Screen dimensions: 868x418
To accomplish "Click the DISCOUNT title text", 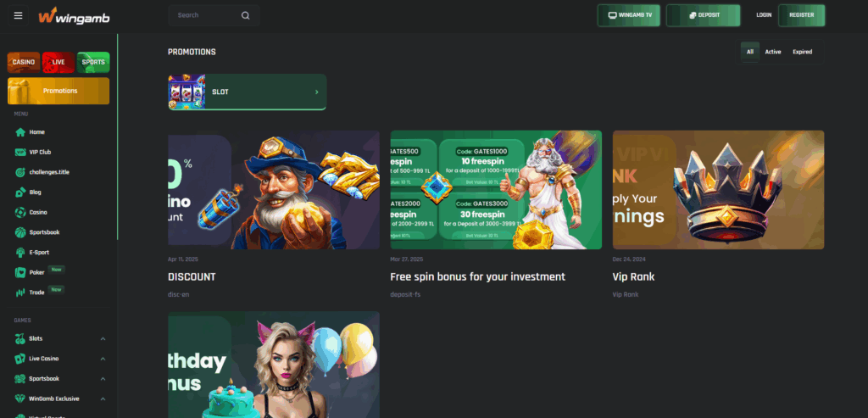I will (192, 276).
